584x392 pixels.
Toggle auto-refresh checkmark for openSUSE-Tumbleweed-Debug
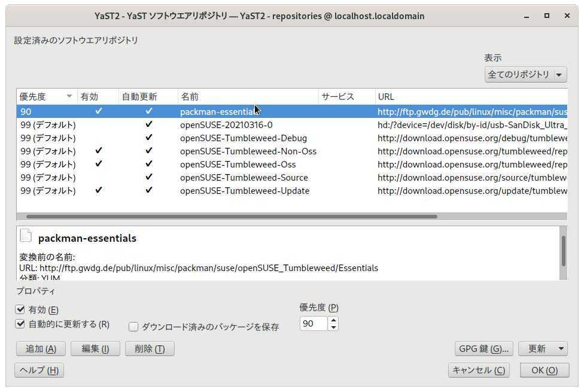pos(149,138)
